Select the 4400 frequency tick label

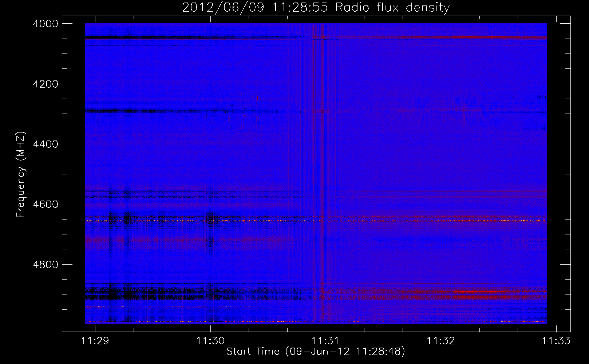point(45,144)
